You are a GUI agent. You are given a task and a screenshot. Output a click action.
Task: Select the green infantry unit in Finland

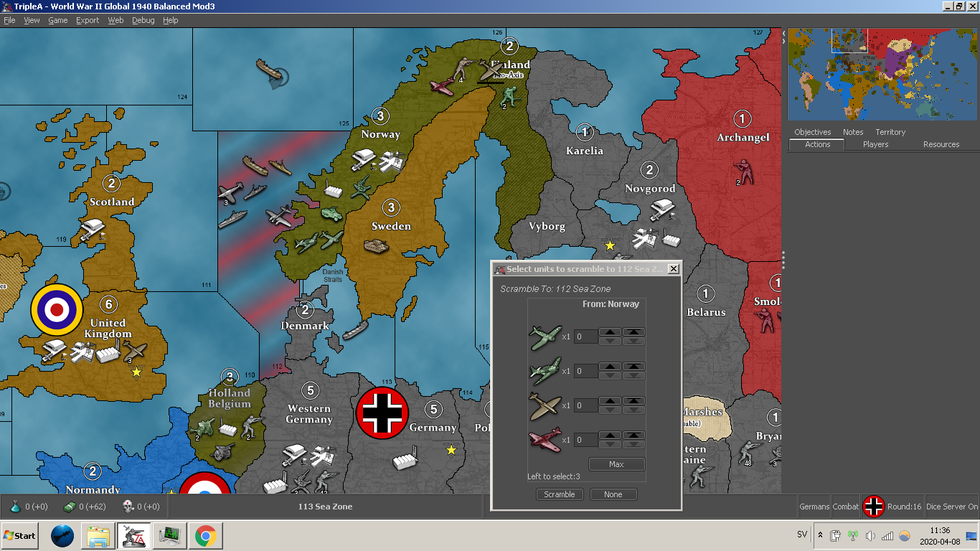509,95
